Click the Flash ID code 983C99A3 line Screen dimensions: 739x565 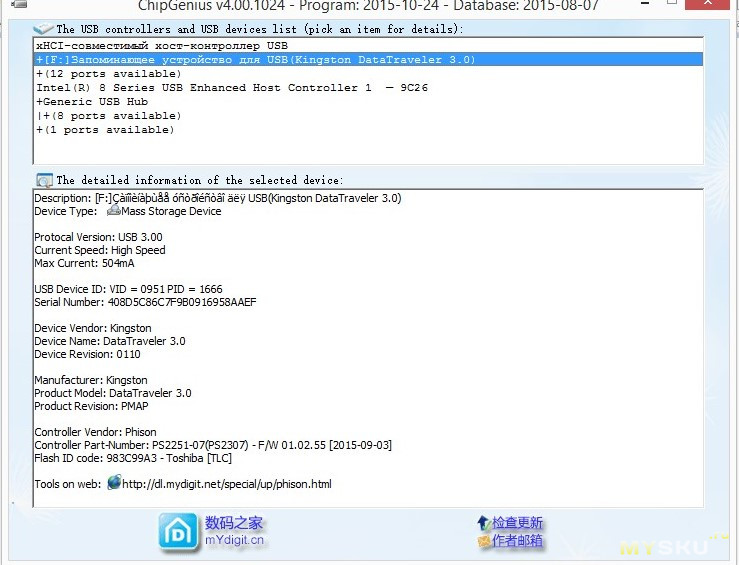[133, 458]
